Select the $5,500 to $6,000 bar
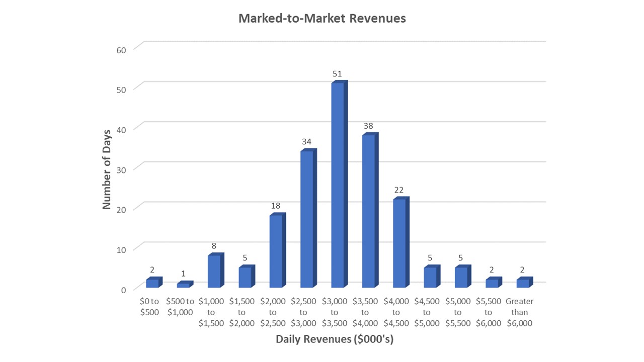This screenshot has width=644, height=362. point(492,283)
